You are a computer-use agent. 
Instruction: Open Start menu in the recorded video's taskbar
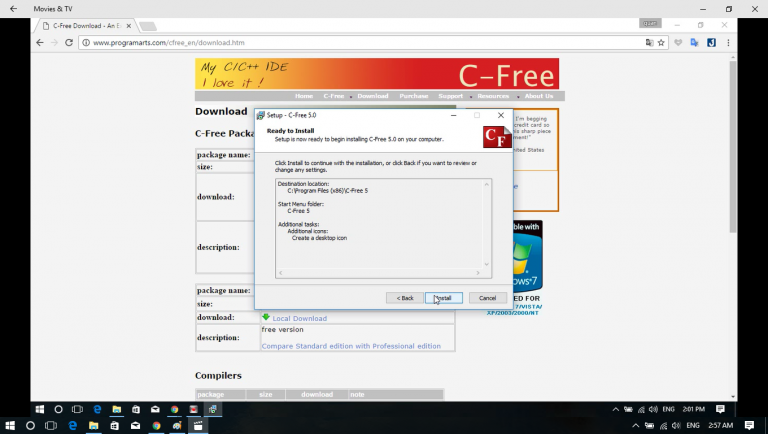(40, 409)
